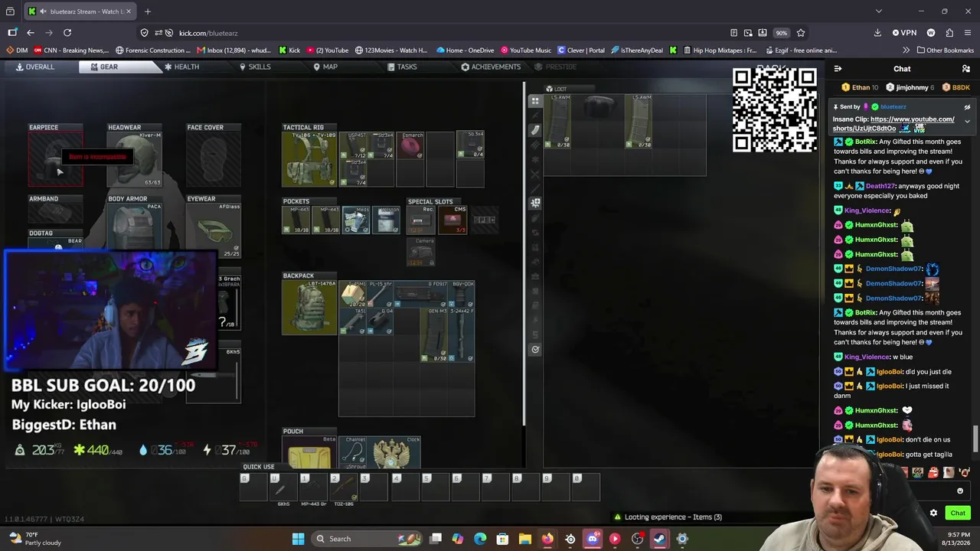Go to the Map tab

click(x=325, y=67)
